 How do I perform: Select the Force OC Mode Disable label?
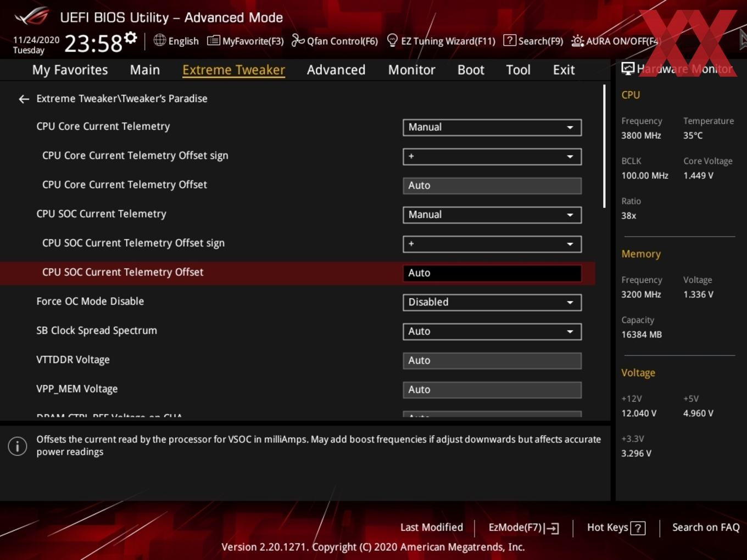point(90,301)
